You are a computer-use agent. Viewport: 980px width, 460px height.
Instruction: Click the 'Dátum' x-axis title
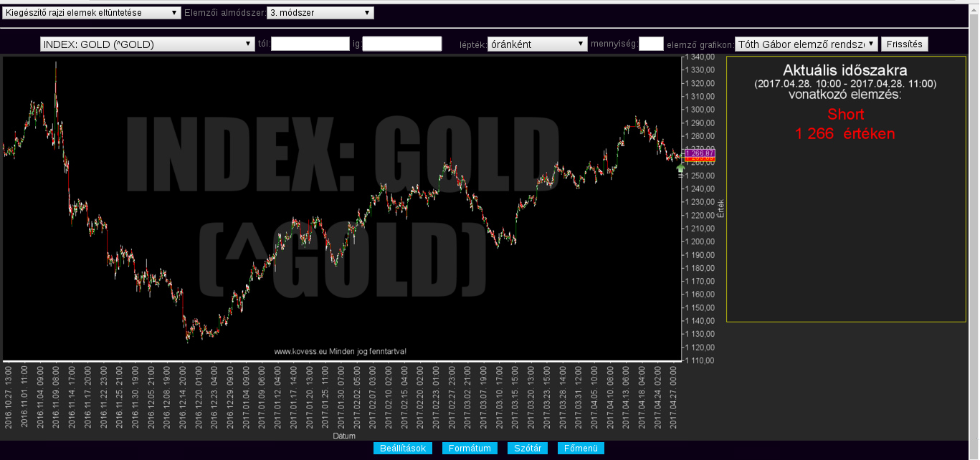click(x=343, y=436)
